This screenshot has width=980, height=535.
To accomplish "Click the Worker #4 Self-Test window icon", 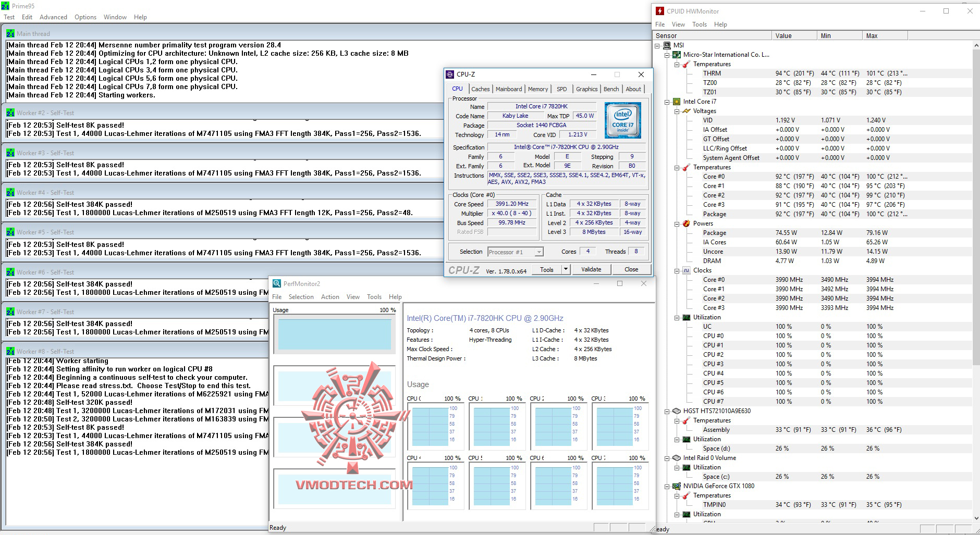I will pyautogui.click(x=10, y=192).
